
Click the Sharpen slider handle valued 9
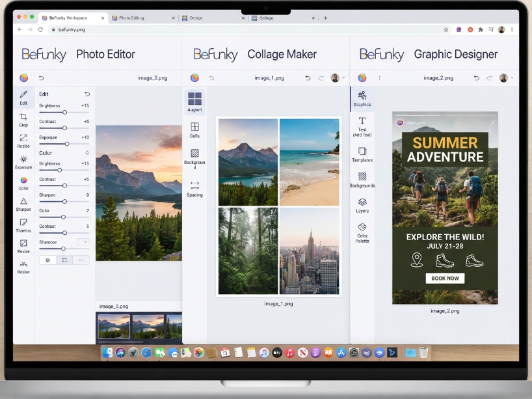point(64,201)
